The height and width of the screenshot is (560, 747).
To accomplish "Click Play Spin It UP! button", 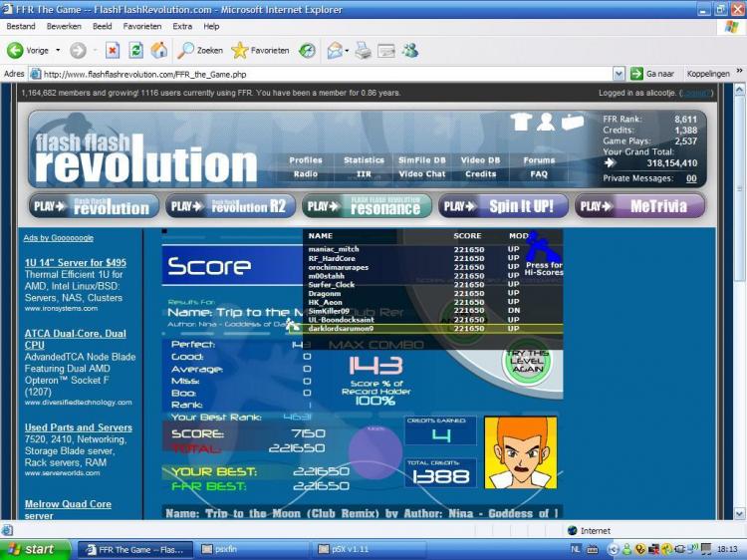I will coord(503,206).
